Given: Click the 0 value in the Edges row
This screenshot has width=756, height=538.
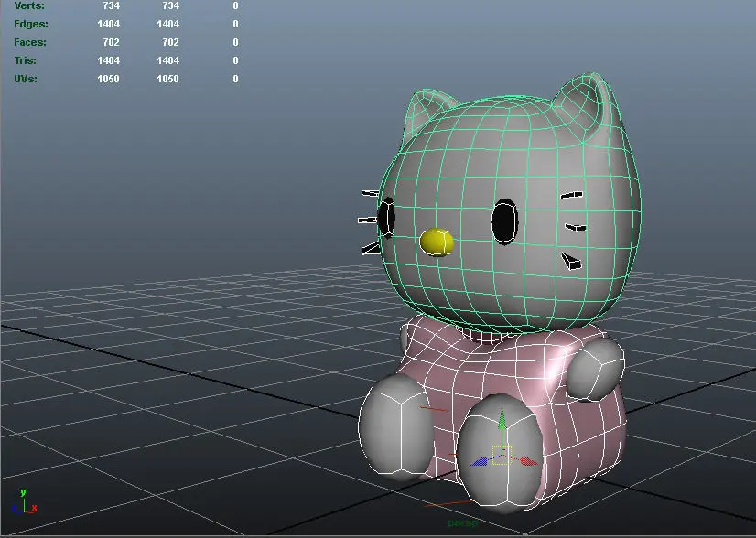Looking at the screenshot, I should [235, 24].
